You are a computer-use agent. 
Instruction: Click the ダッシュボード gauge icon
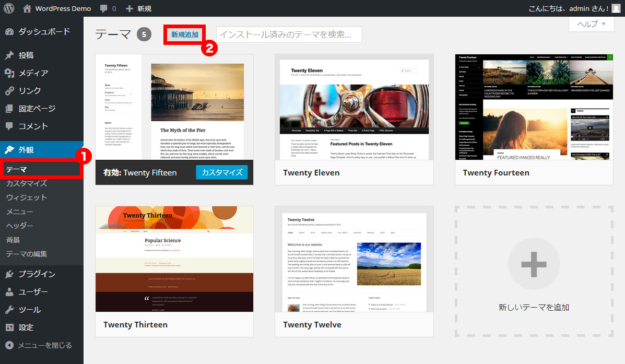[9, 31]
